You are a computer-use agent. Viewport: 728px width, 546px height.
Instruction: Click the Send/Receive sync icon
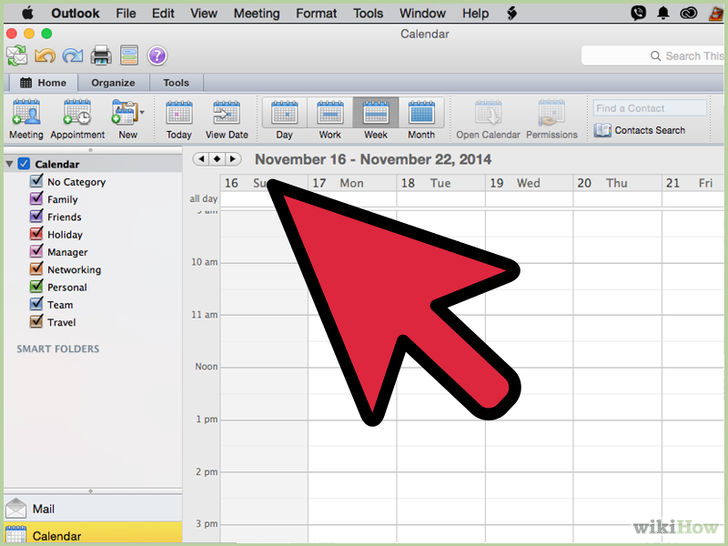coord(17,56)
